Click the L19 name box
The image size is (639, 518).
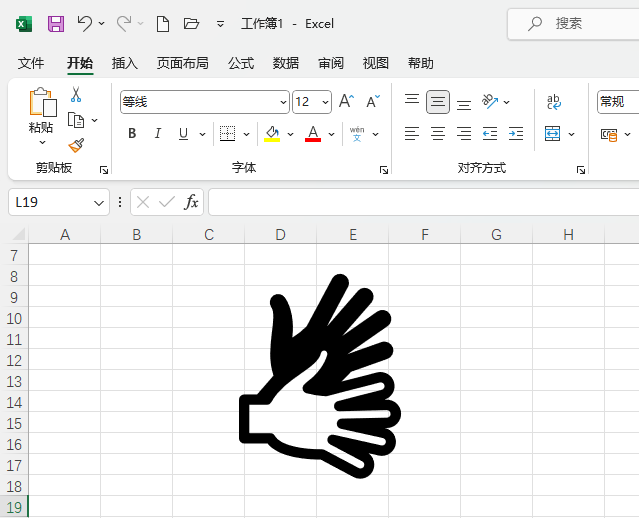coord(59,202)
